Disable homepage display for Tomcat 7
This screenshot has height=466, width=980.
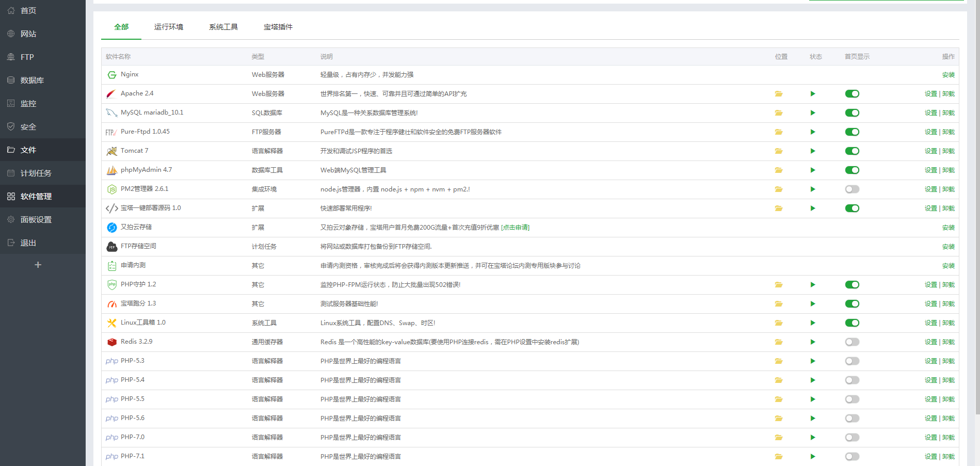(x=852, y=151)
